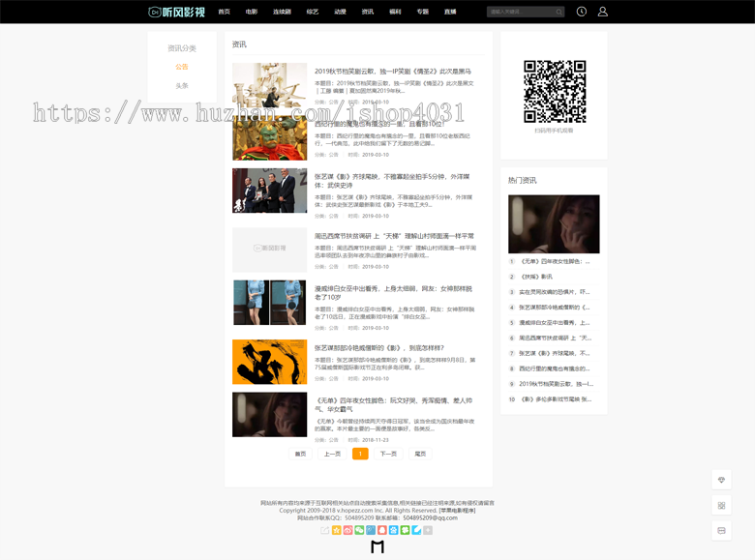The width and height of the screenshot is (755, 560).
Task: Open hot news item 3
Action: (554, 292)
